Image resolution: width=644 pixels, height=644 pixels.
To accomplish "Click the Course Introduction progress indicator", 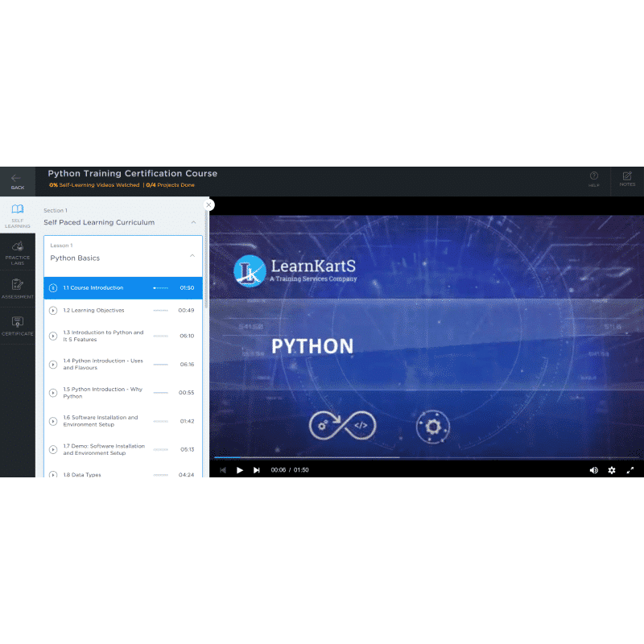I will coord(160,288).
